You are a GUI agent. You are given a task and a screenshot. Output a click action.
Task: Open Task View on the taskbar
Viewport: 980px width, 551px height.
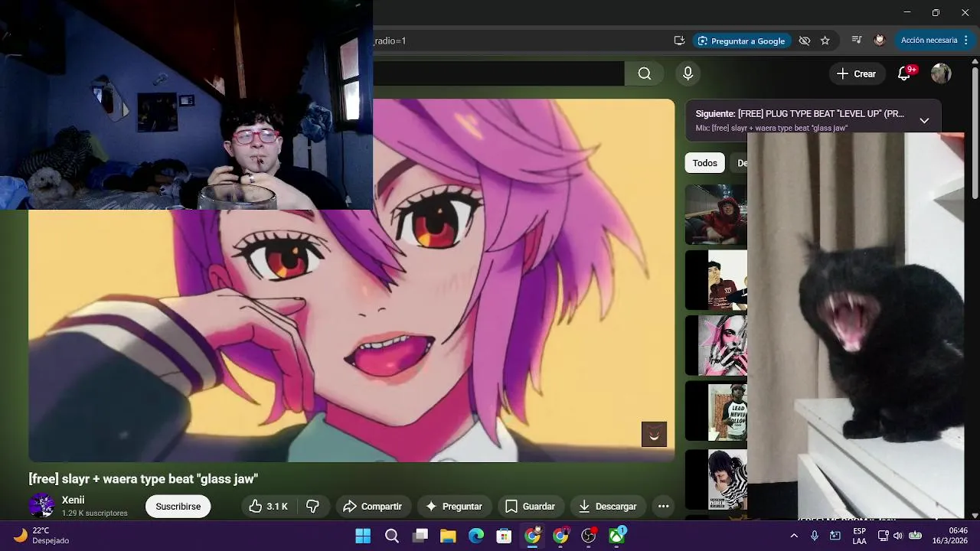coord(420,536)
